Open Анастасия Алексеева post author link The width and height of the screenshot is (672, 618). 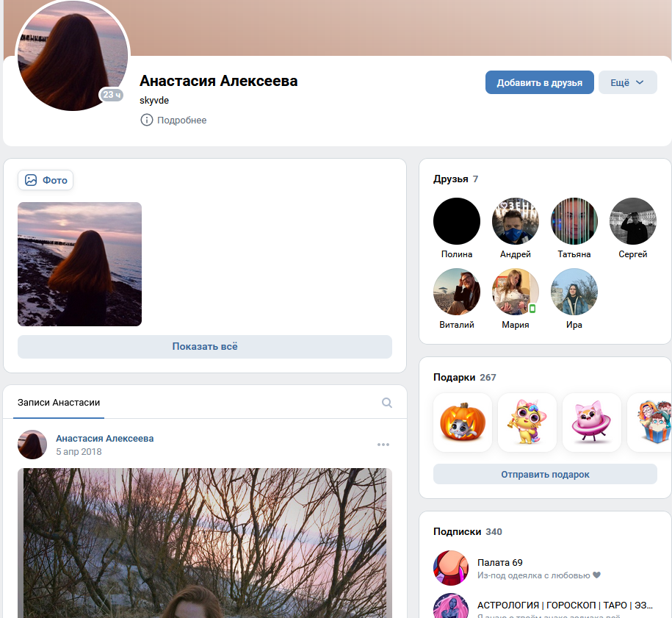[104, 438]
